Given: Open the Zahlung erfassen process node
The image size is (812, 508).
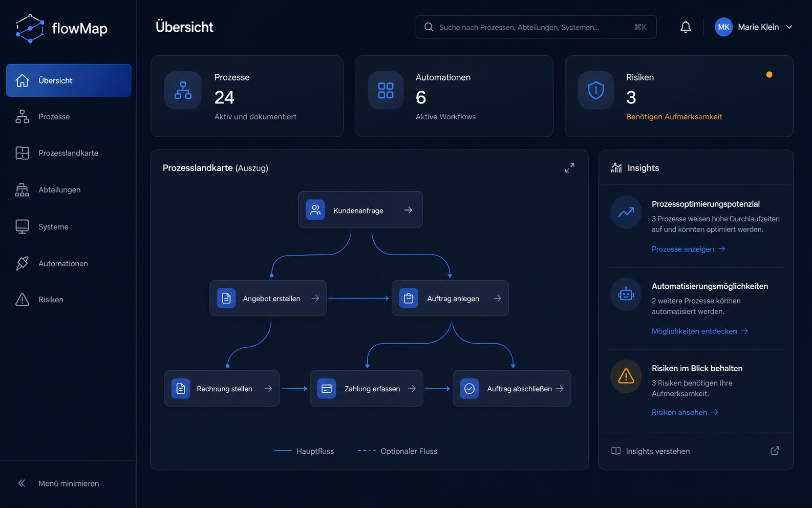Looking at the screenshot, I should coord(367,389).
